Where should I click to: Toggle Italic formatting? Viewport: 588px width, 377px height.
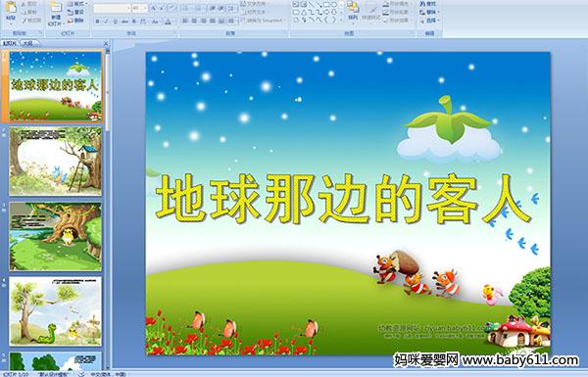pyautogui.click(x=106, y=22)
